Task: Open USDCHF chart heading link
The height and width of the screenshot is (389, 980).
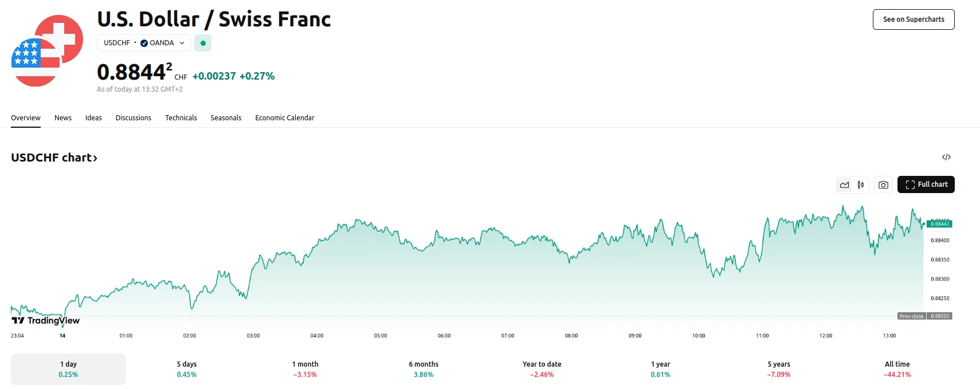Action: [54, 158]
